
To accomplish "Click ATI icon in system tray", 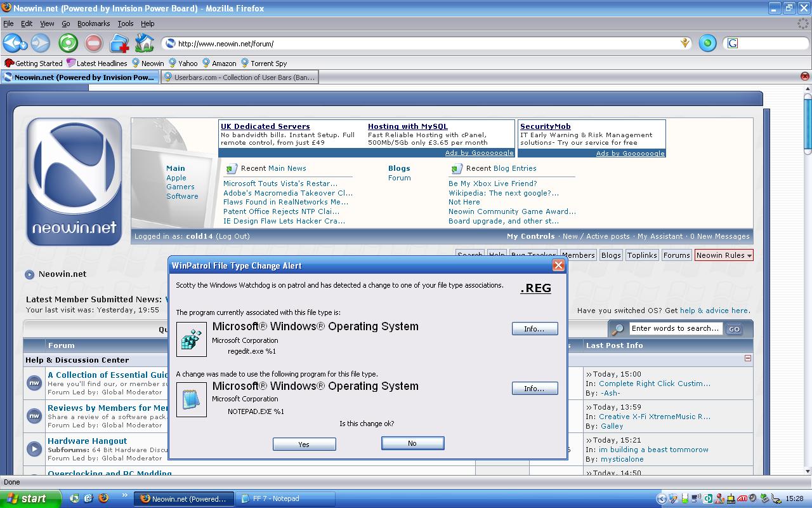I will coord(742,498).
